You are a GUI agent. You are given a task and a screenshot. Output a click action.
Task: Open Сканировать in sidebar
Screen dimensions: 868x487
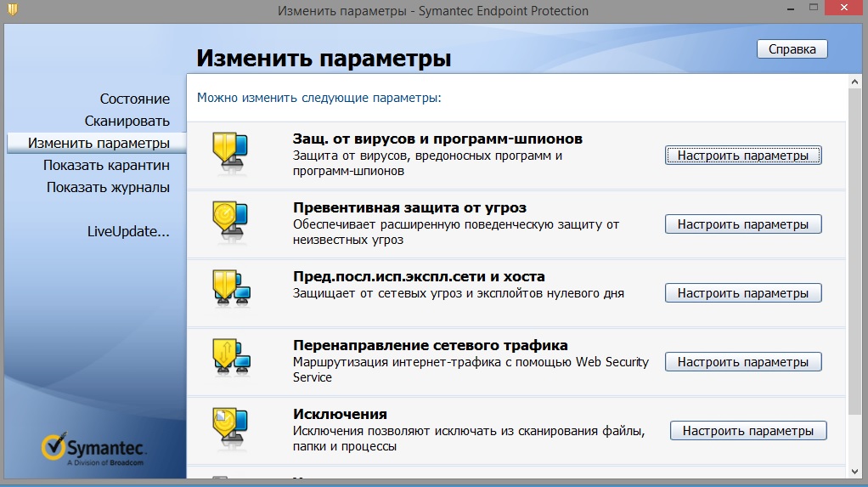127,121
